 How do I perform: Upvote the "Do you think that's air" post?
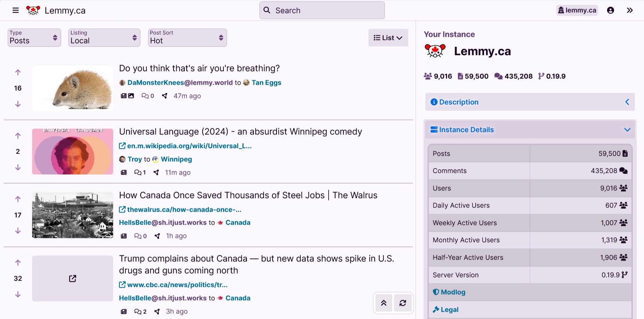click(18, 72)
